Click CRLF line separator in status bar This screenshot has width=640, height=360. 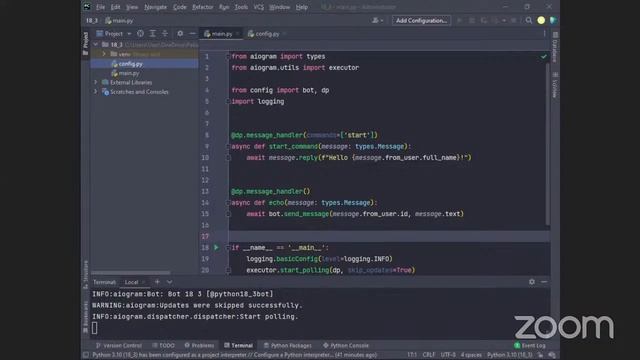(429, 355)
